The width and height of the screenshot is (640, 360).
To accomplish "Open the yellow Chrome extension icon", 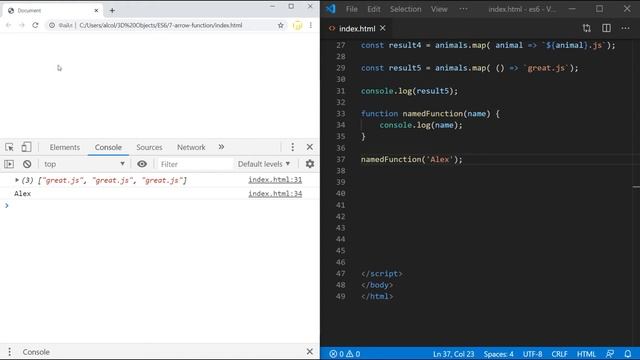I will [x=298, y=25].
